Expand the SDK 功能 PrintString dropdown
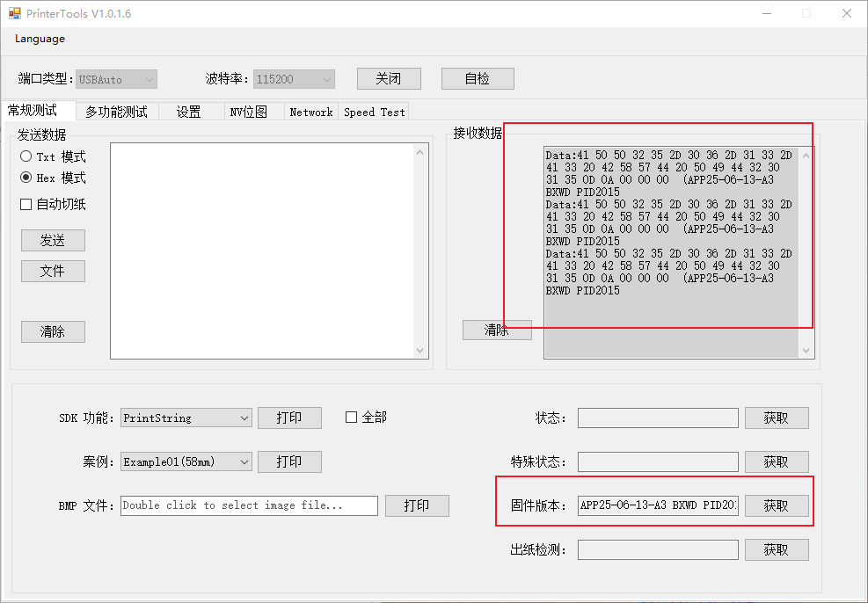 (x=244, y=418)
